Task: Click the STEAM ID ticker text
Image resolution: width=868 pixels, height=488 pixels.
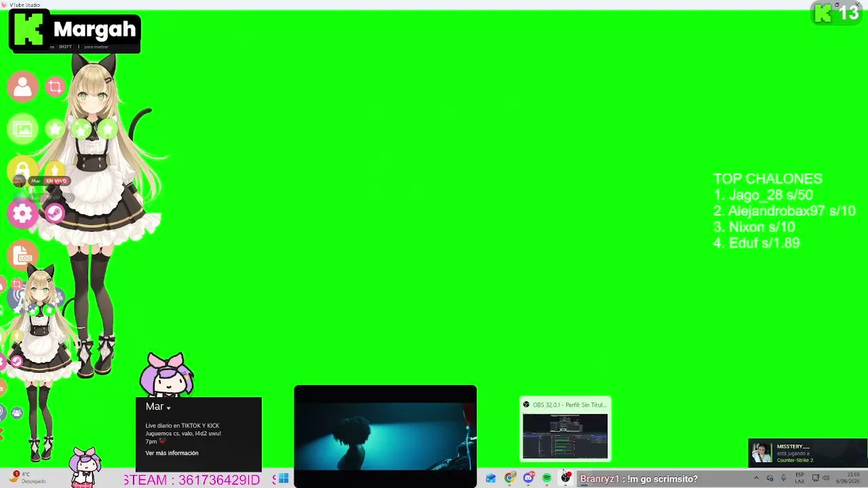Action: coord(192,480)
